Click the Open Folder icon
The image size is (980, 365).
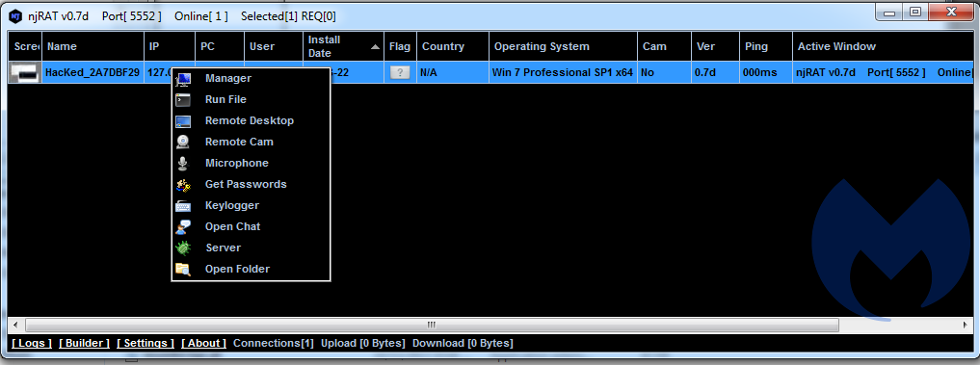(183, 270)
